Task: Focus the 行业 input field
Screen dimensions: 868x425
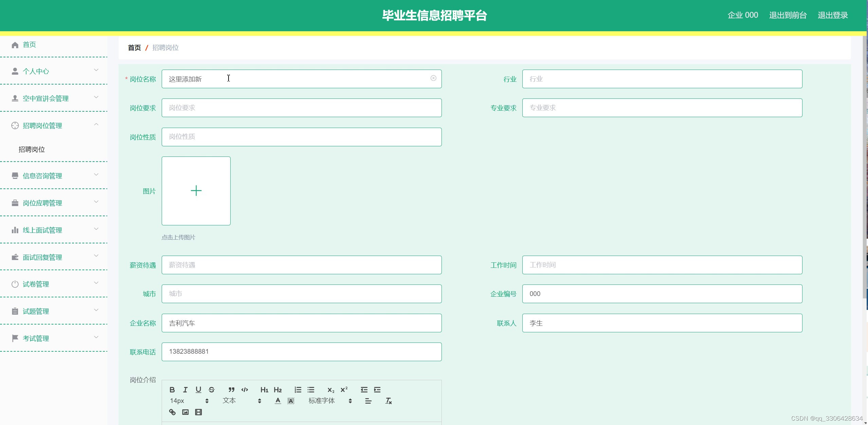Action: coord(662,79)
